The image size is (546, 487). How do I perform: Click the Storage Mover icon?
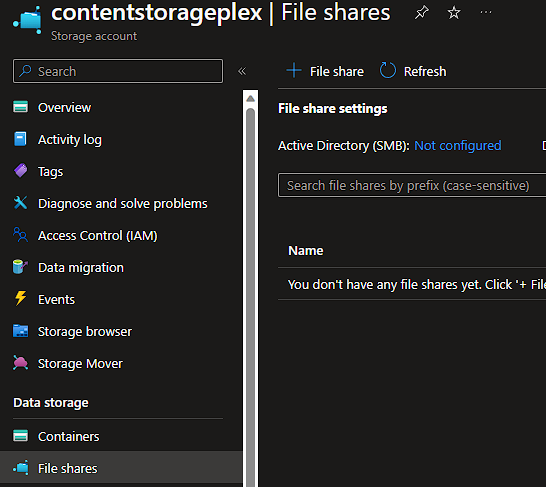tap(21, 363)
